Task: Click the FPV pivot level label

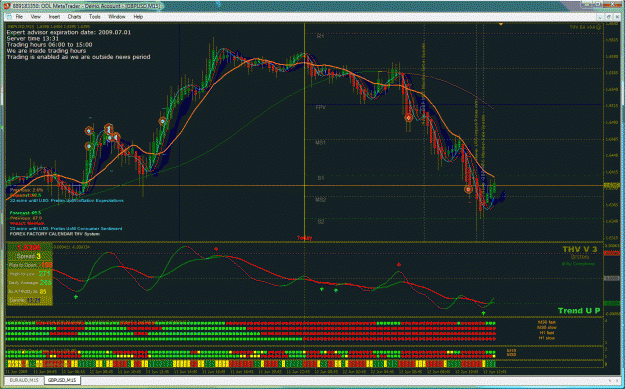Action: point(321,108)
